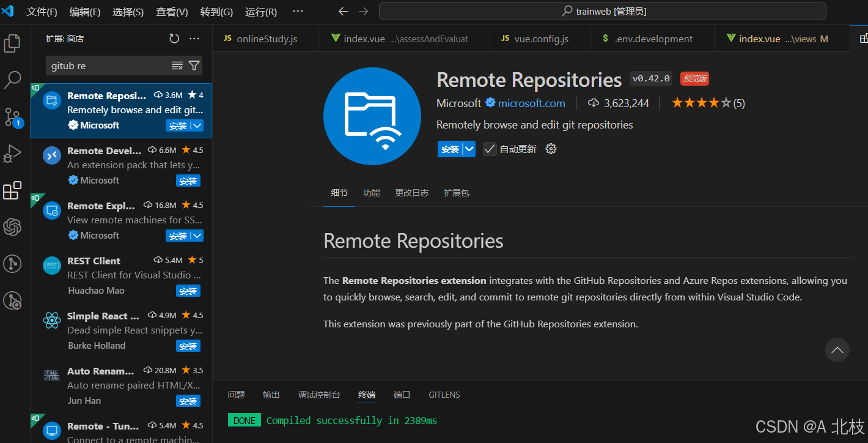
Task: Switch to the vue.config.js editor tab
Action: click(x=540, y=39)
